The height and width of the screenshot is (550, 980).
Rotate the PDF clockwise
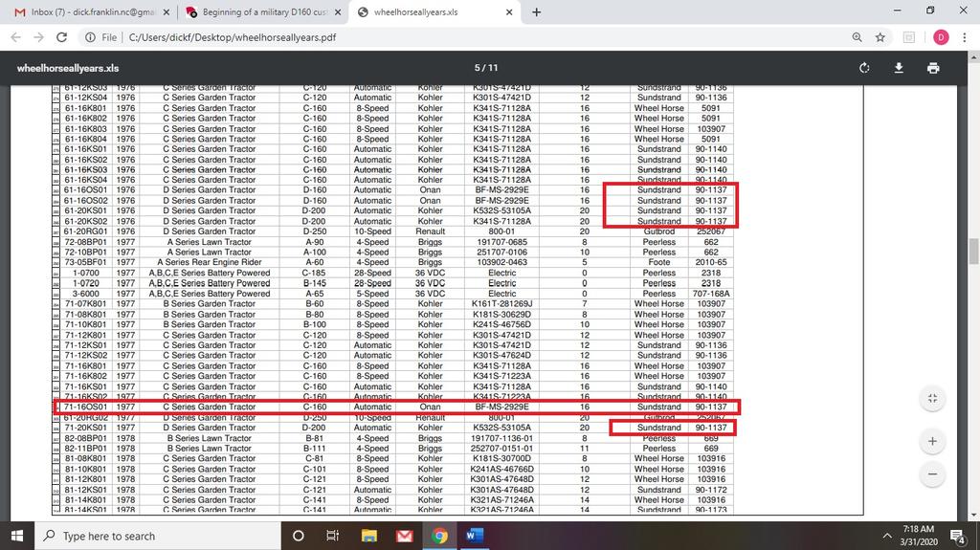pos(864,68)
